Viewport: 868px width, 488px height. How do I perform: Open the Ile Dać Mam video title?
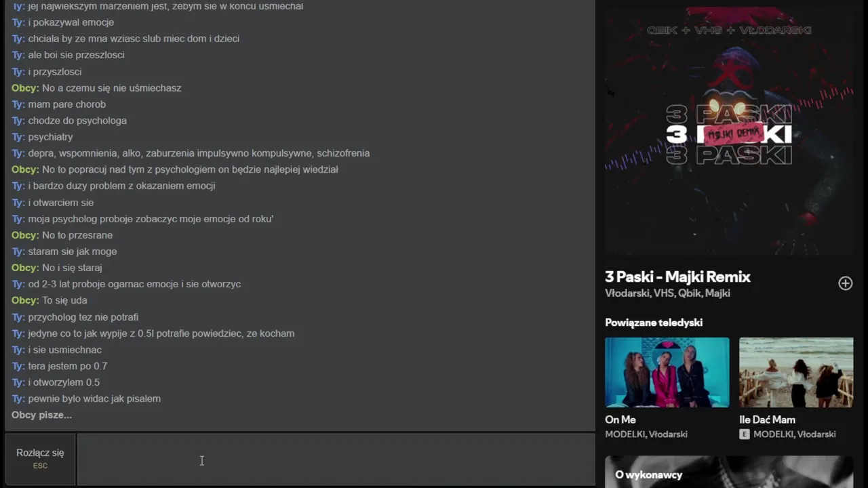pyautogui.click(x=767, y=420)
